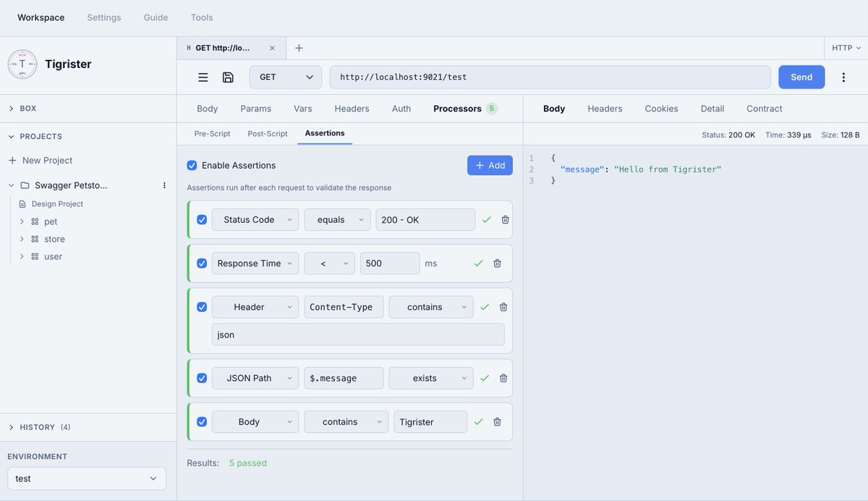Image resolution: width=868 pixels, height=501 pixels.
Task: Open the Pre-Script sub-tab
Action: click(213, 133)
